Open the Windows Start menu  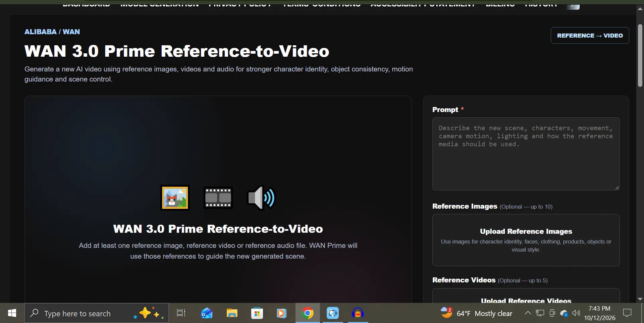pos(12,313)
